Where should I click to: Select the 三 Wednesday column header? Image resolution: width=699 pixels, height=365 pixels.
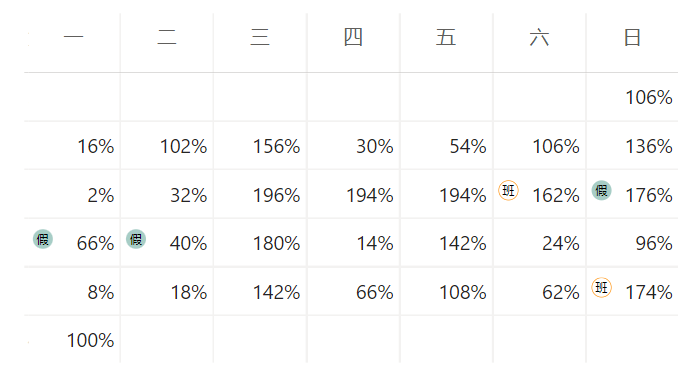point(260,37)
